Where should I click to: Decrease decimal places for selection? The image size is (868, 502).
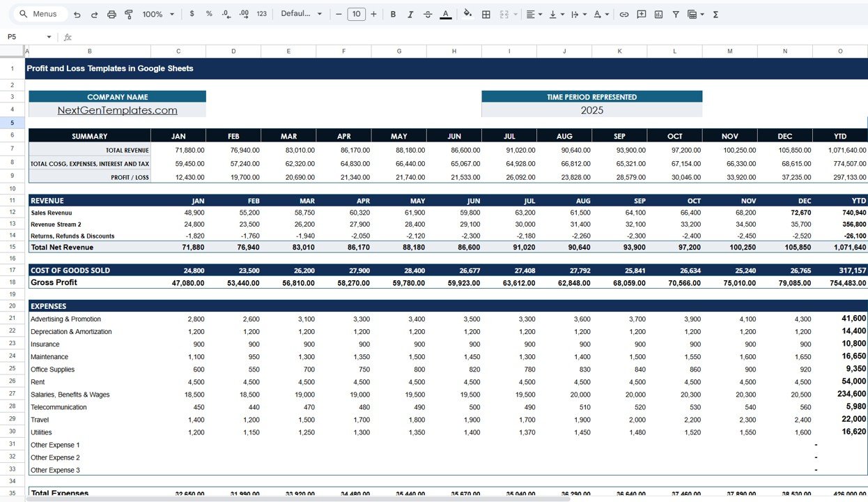pos(224,14)
